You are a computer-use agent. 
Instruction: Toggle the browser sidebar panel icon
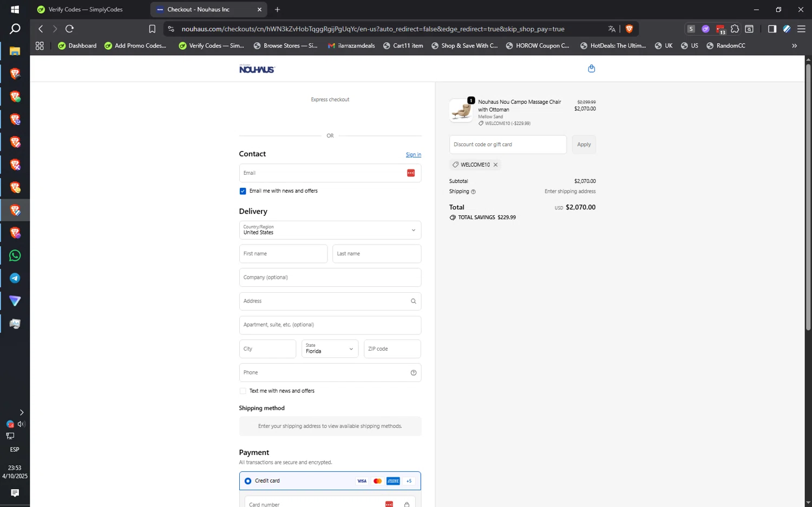(x=772, y=29)
